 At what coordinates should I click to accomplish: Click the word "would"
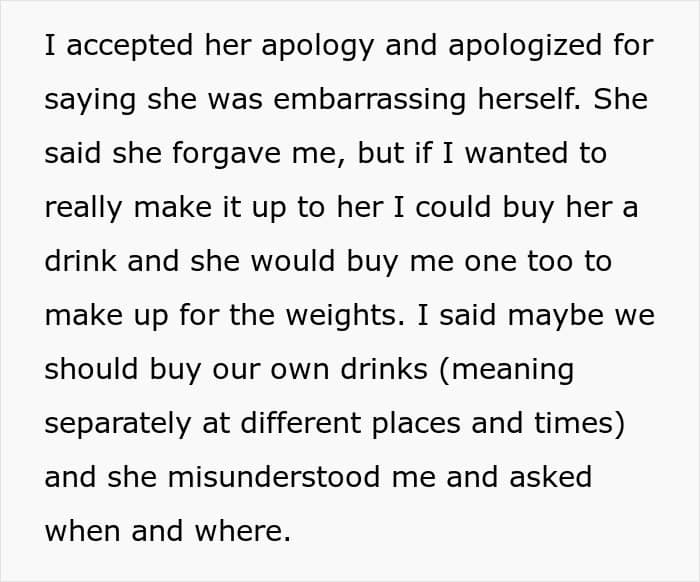click(292, 261)
